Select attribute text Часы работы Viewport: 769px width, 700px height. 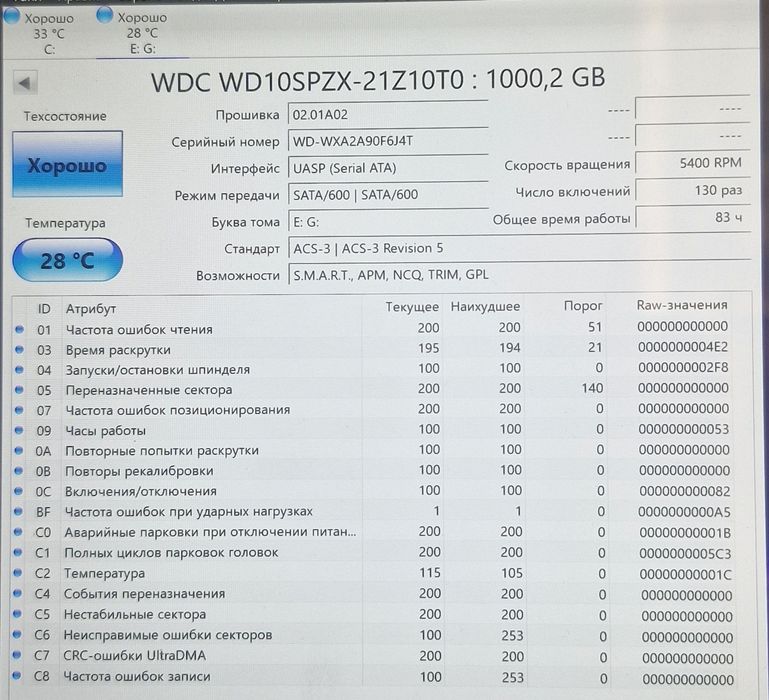[x=105, y=430]
